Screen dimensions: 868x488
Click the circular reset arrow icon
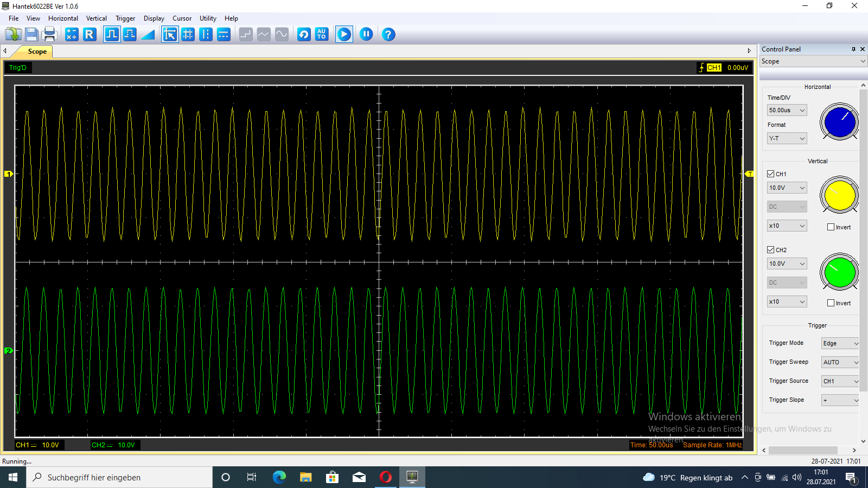pyautogui.click(x=304, y=35)
